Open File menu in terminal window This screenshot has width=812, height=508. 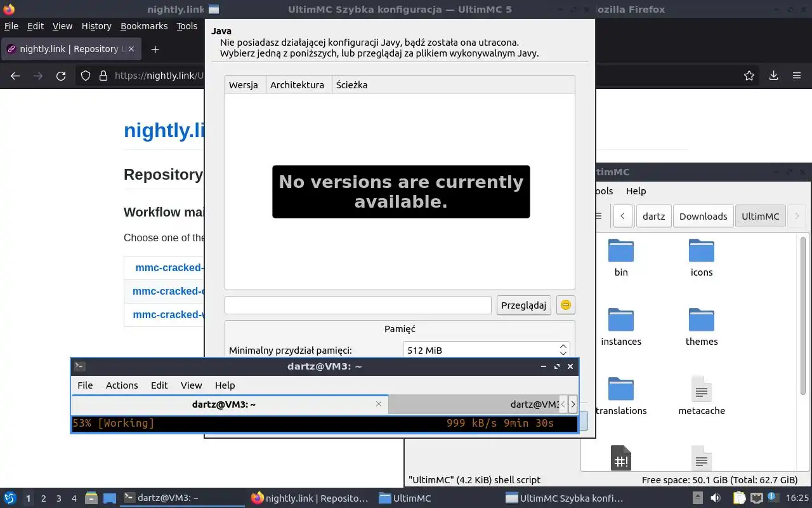[x=85, y=385]
